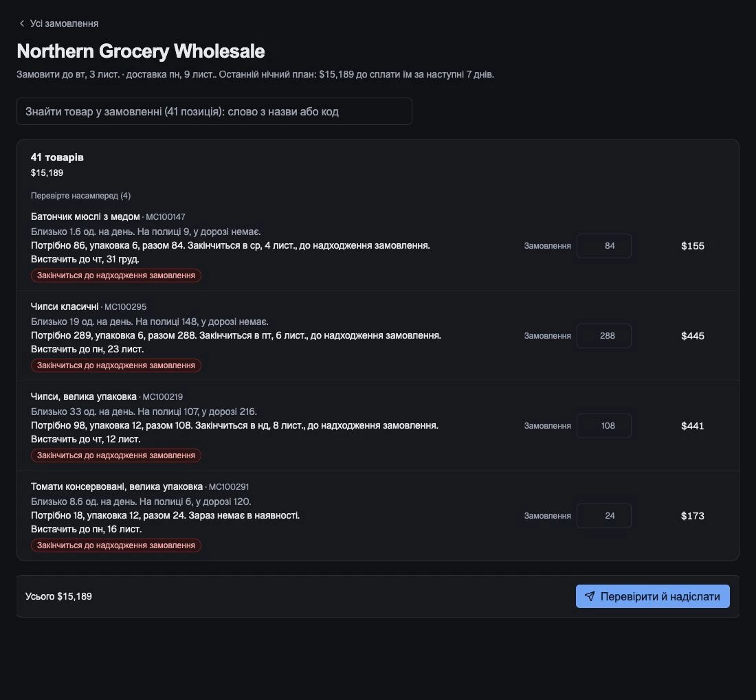This screenshot has width=756, height=700.
Task: Edit order quantity 24 for canned tomatoes
Action: coord(603,516)
